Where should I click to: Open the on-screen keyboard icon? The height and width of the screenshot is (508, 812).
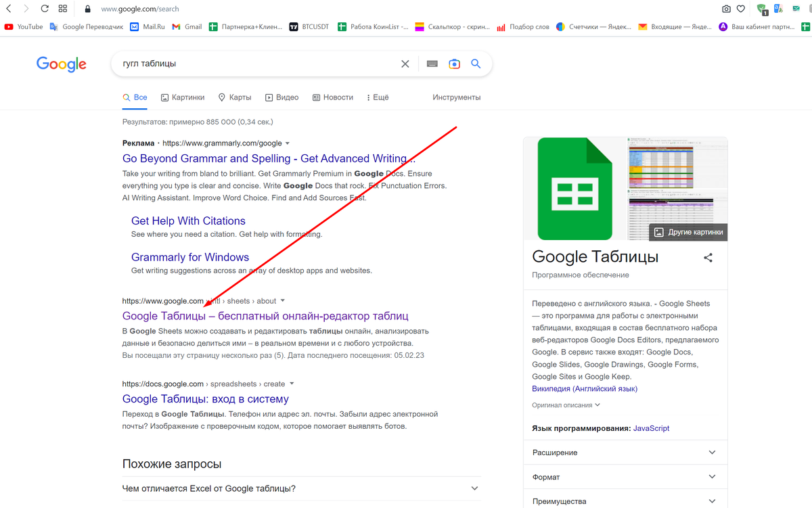pyautogui.click(x=432, y=64)
